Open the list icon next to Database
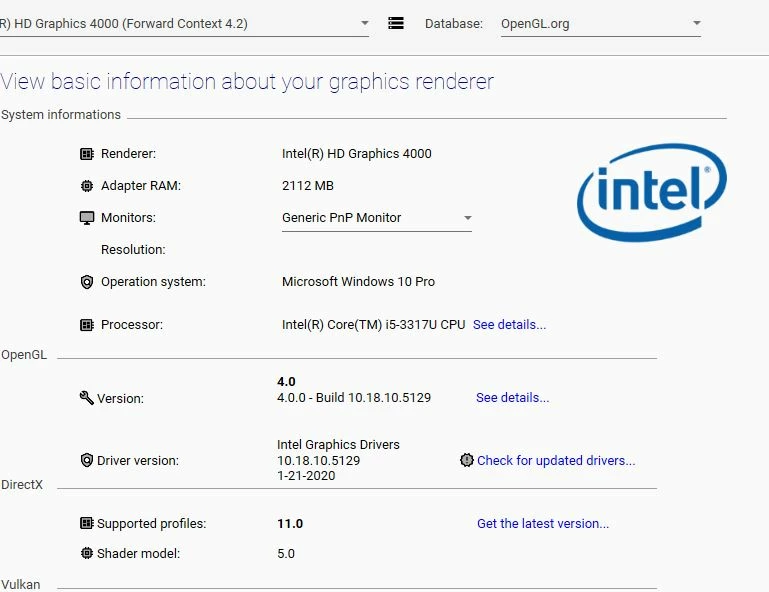769x592 pixels. pos(396,23)
